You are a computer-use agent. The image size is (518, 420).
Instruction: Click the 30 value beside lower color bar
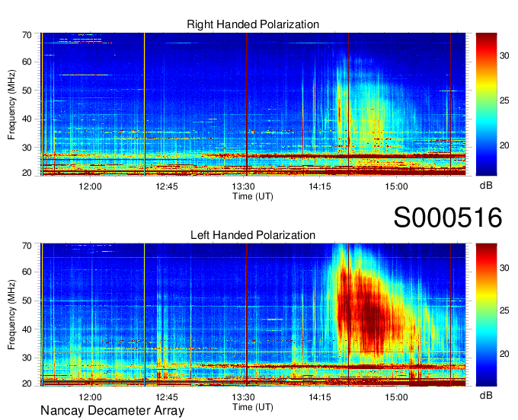504,268
